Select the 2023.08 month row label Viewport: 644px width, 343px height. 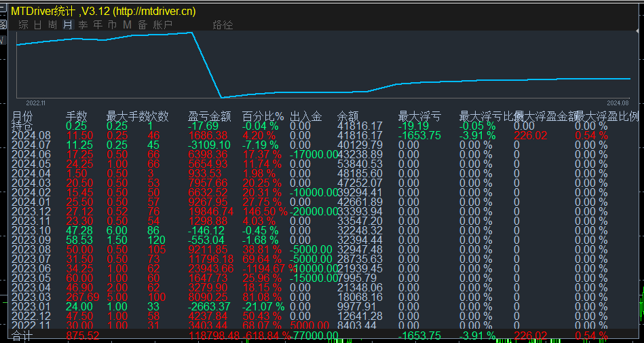tap(31, 249)
